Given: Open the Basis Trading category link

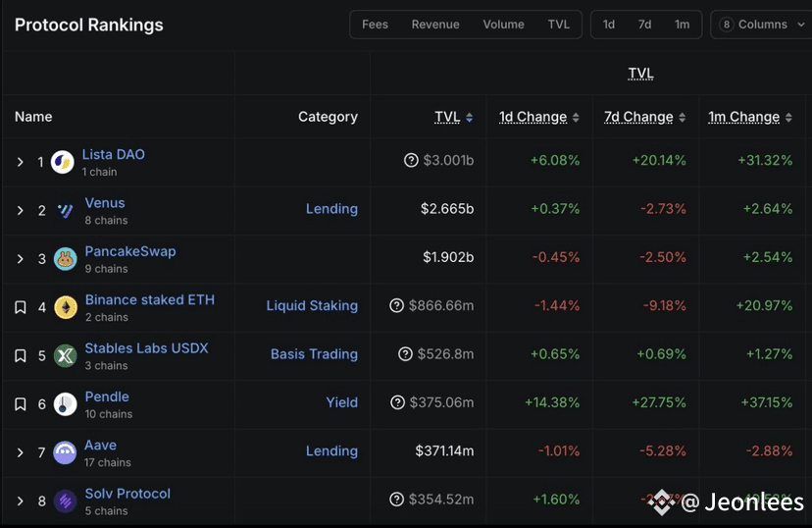Looking at the screenshot, I should pos(315,354).
